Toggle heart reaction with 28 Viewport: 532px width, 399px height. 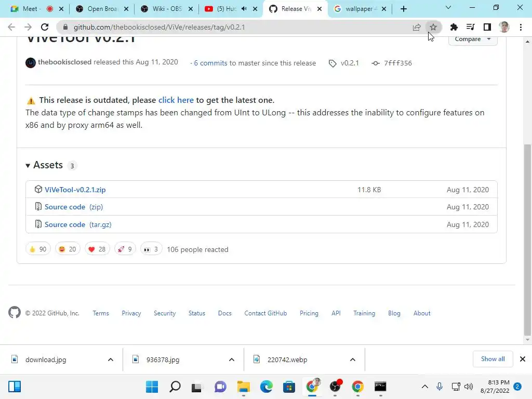pyautogui.click(x=97, y=249)
